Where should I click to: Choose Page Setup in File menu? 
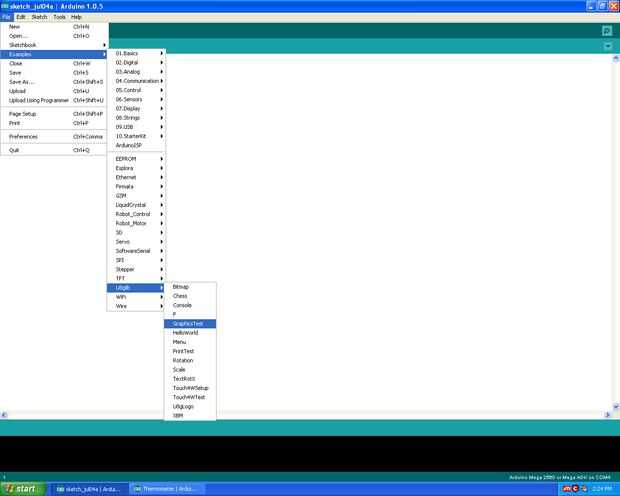coord(53,114)
